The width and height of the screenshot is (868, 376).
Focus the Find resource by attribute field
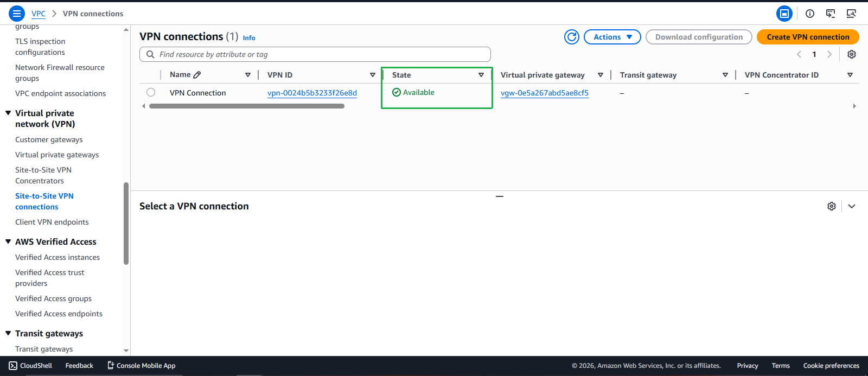point(315,54)
